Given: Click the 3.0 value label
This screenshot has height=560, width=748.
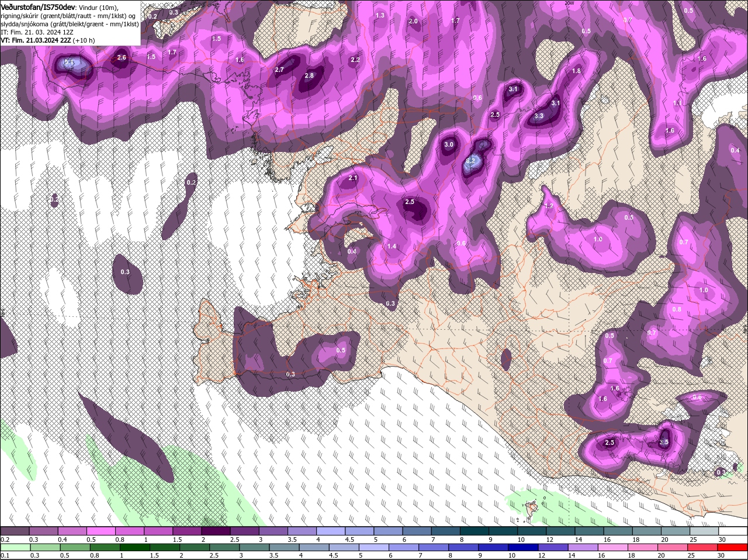Looking at the screenshot, I should (449, 144).
